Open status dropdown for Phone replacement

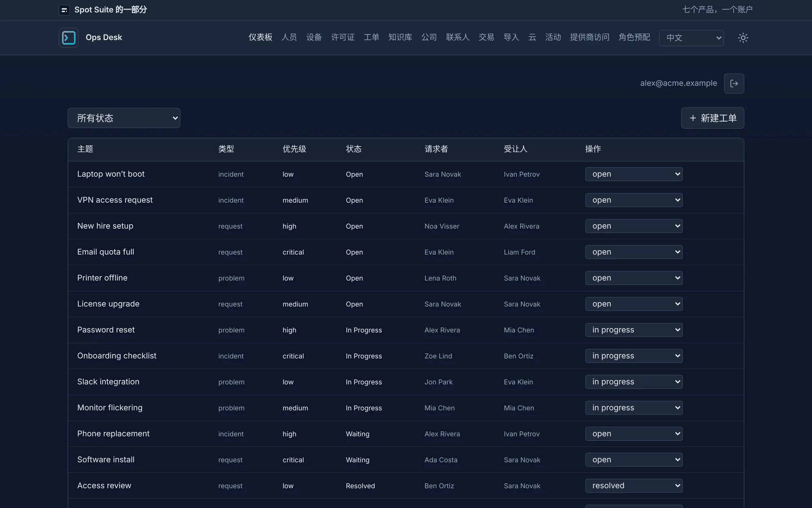coord(634,434)
